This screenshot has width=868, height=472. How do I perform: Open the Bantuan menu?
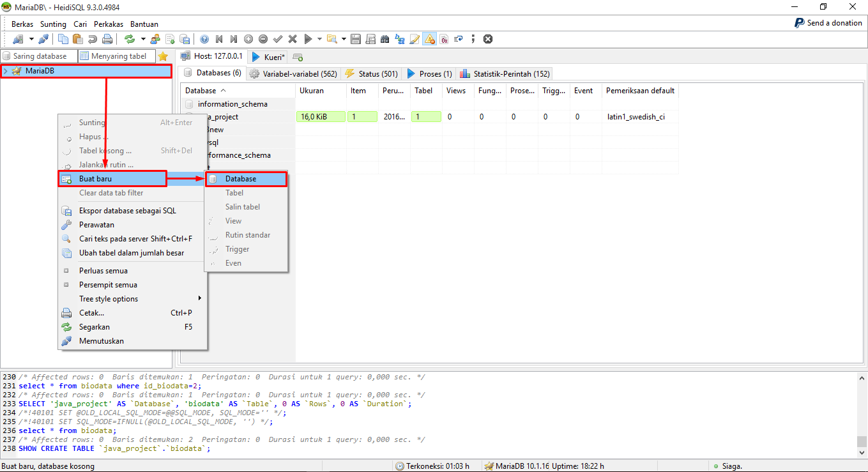[144, 24]
